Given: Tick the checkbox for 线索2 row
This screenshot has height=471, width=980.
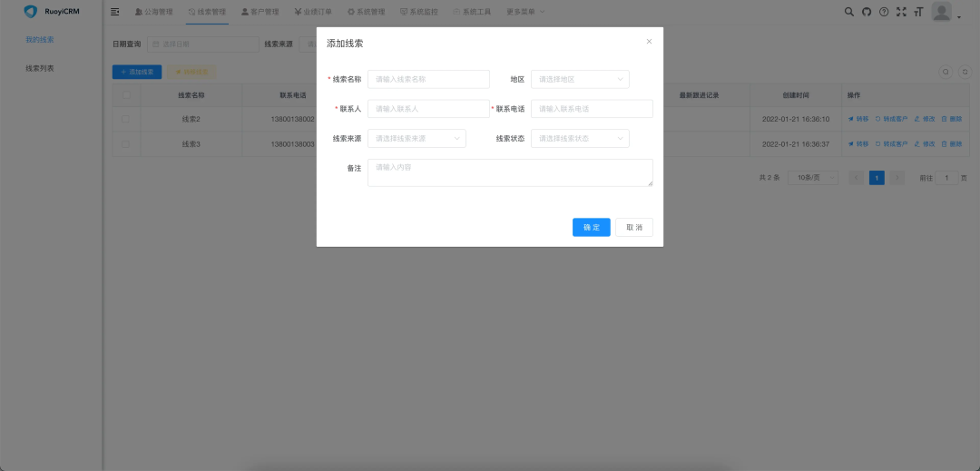Looking at the screenshot, I should coord(126,119).
